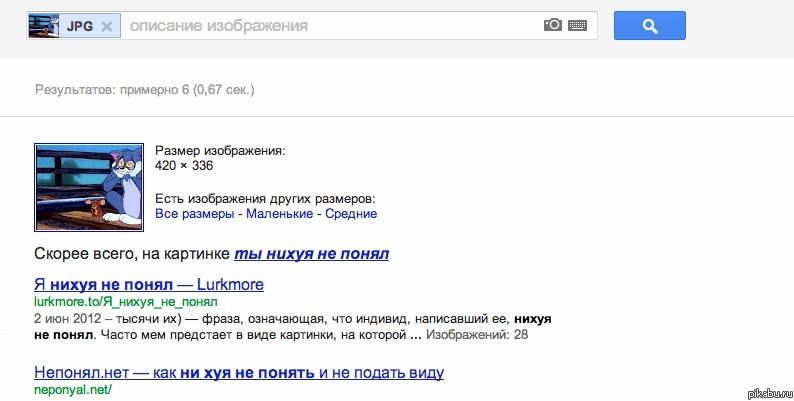
Task: Click the 'описание изображения' search field
Action: pos(330,25)
